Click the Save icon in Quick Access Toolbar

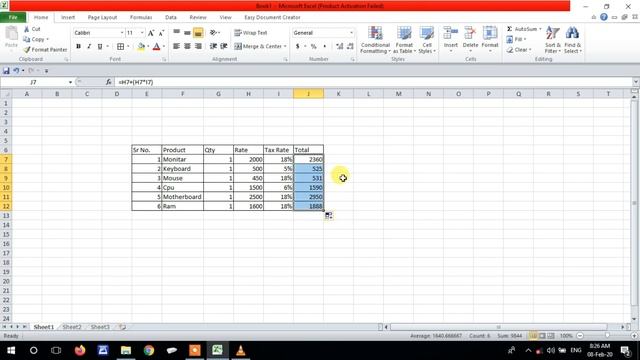coord(6,71)
